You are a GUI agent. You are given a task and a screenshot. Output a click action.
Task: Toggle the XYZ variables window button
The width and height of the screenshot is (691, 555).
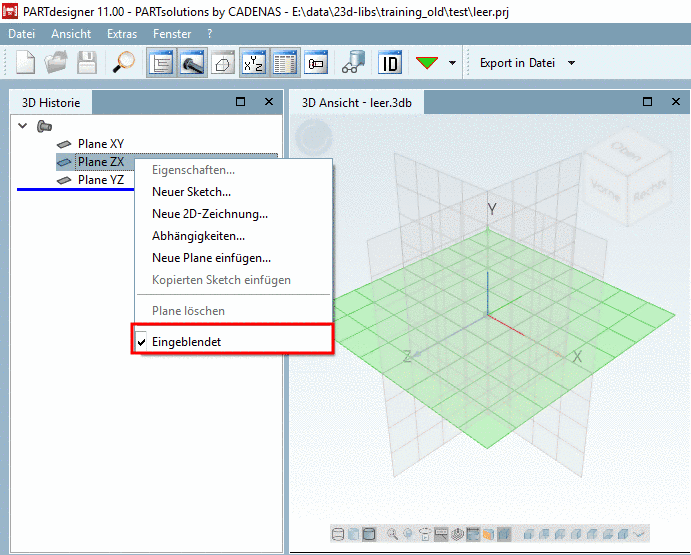point(253,63)
